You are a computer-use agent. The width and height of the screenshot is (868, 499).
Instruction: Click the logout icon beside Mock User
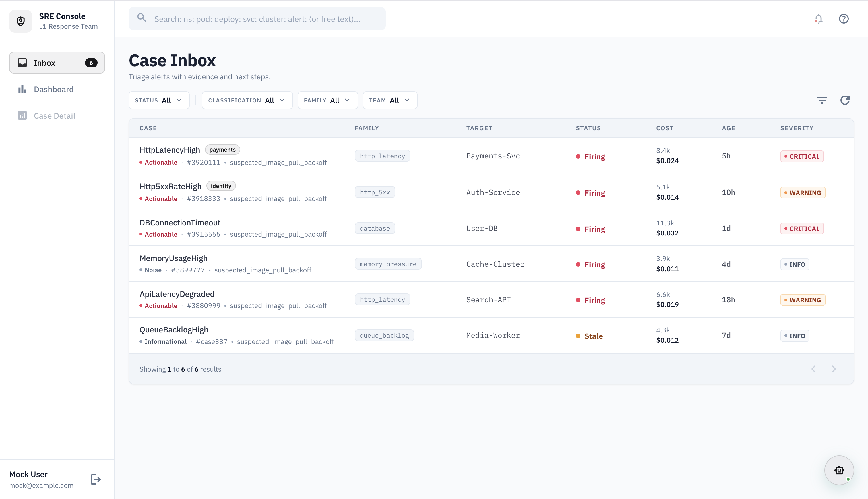point(96,479)
